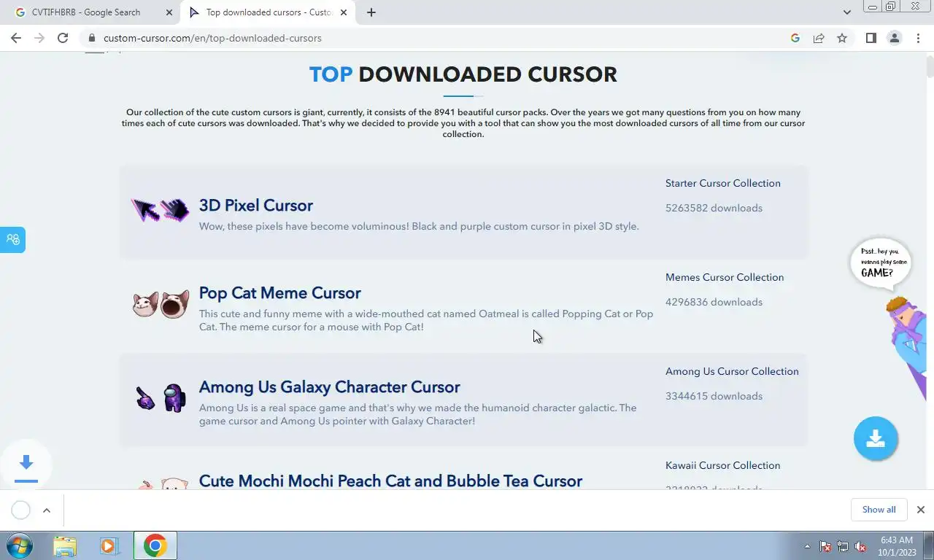Close the Top downloaded cursors tab
The height and width of the screenshot is (560, 934).
point(344,12)
